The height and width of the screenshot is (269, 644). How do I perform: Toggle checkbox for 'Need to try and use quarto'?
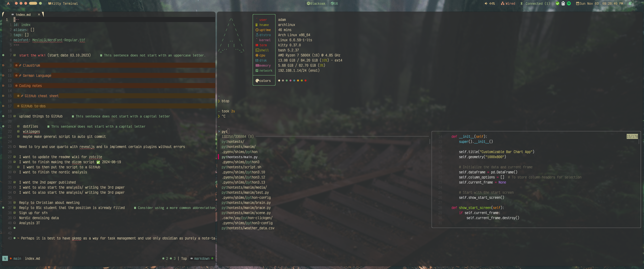[15, 147]
